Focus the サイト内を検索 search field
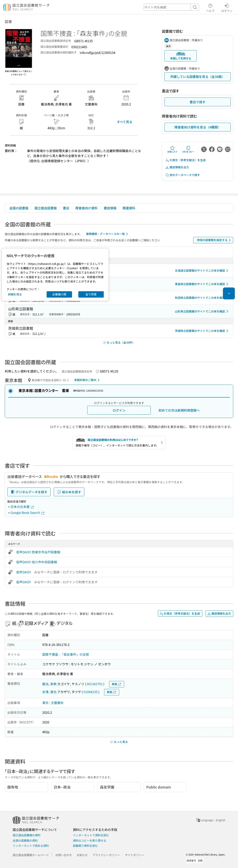Image resolution: width=238 pixels, height=868 pixels. click(x=167, y=7)
